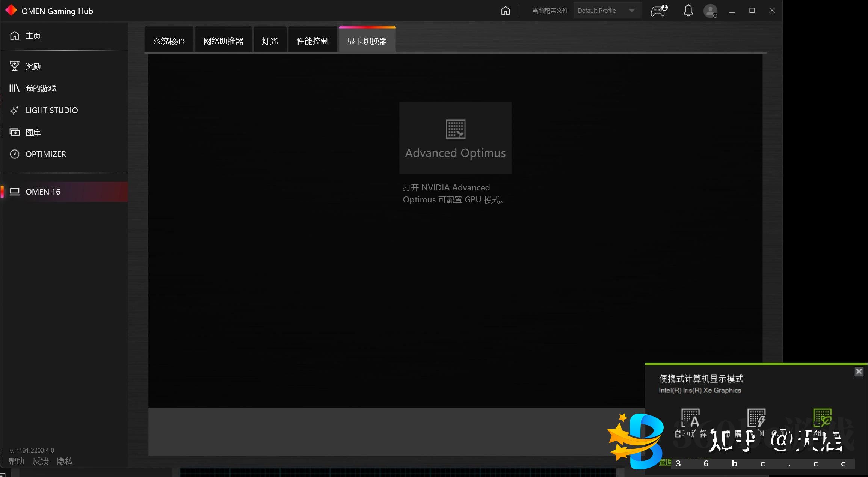
Task: Open 图库 gallery section
Action: (x=33, y=133)
